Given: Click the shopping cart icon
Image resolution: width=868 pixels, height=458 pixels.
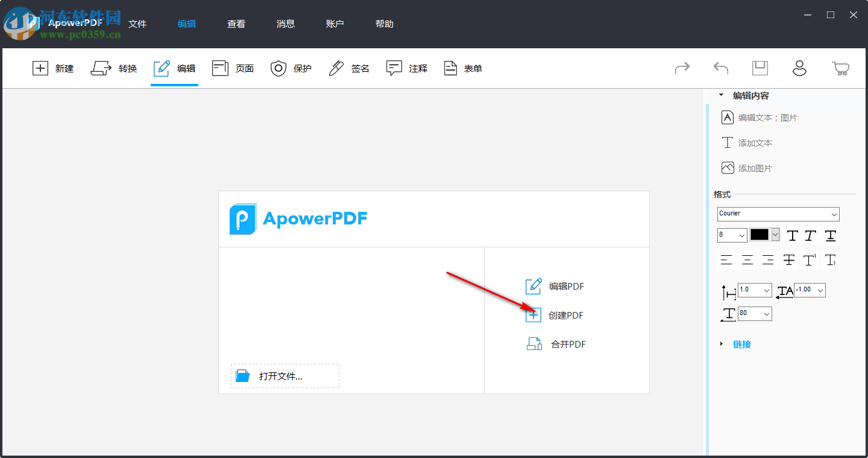Looking at the screenshot, I should pyautogui.click(x=841, y=68).
